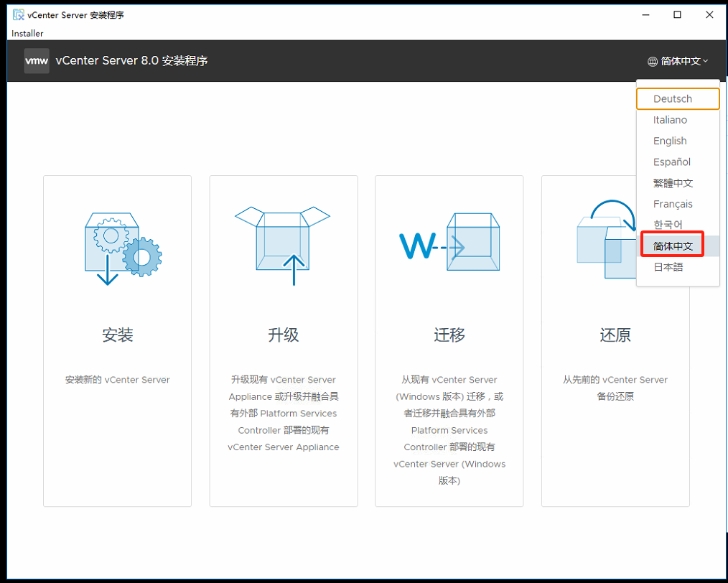Select 简体中文 in the dropdown list
Viewport: 728px width, 583px height.
pos(678,246)
